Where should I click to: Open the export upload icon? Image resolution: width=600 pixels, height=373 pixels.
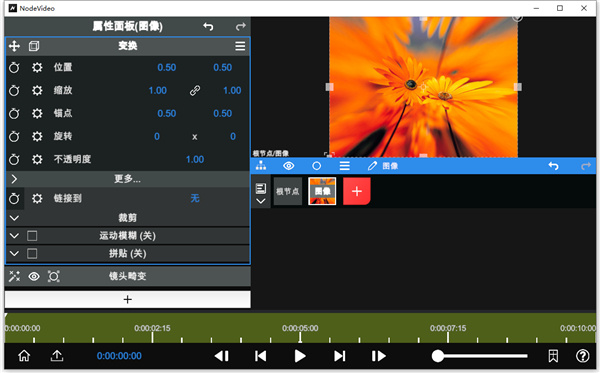[57, 356]
